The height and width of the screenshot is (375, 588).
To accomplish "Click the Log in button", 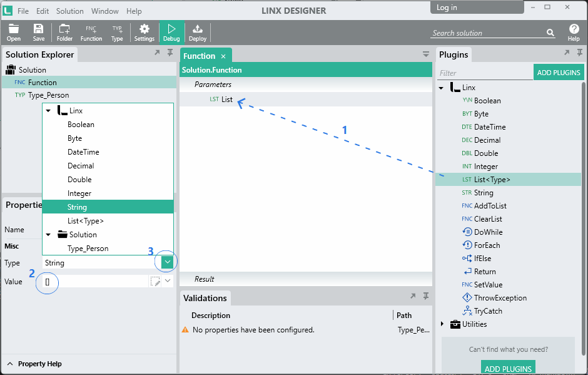I will pyautogui.click(x=477, y=8).
